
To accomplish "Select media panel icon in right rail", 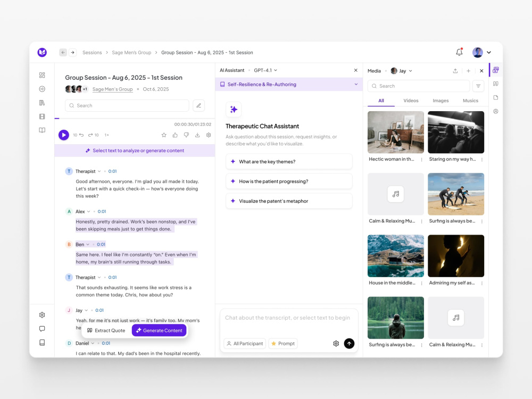I will [x=496, y=70].
